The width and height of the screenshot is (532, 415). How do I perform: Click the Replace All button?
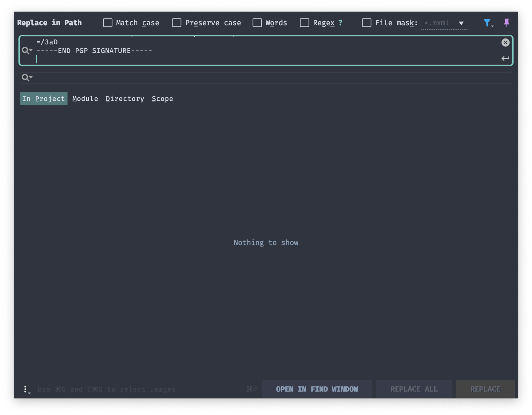414,389
